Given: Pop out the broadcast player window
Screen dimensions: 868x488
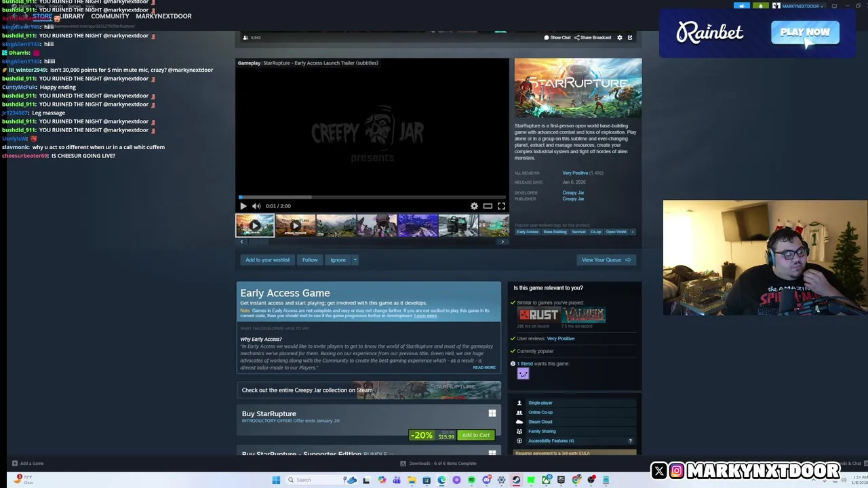Looking at the screenshot, I should 630,37.
